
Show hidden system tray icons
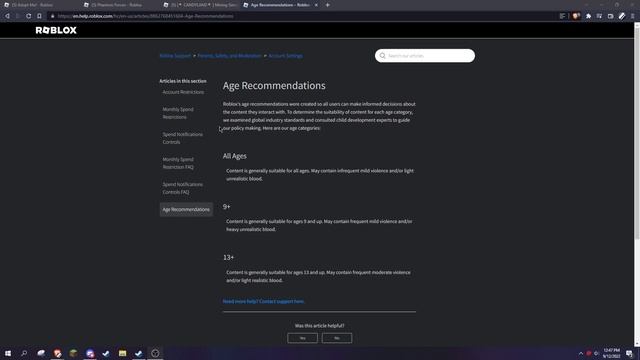[581, 353]
